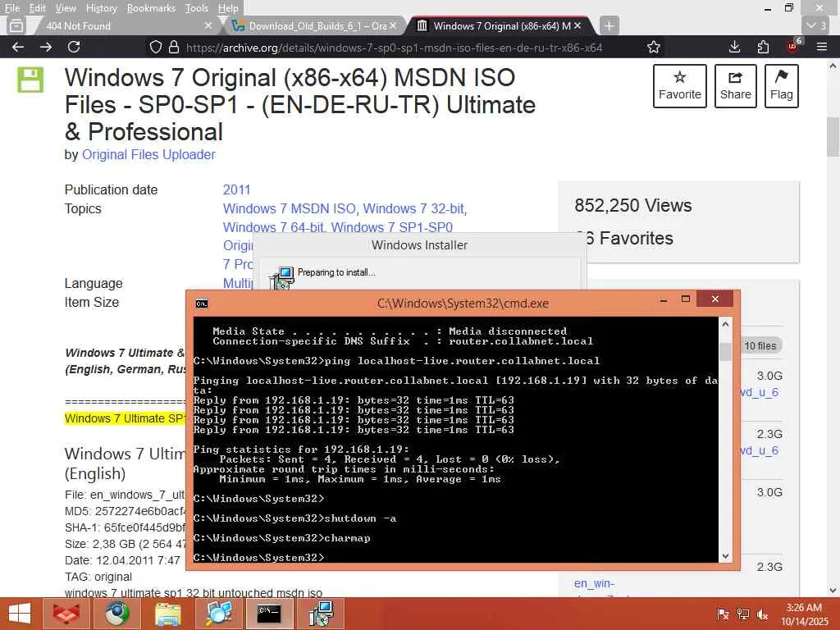Open the Edit menu
The width and height of the screenshot is (840, 630).
point(37,8)
